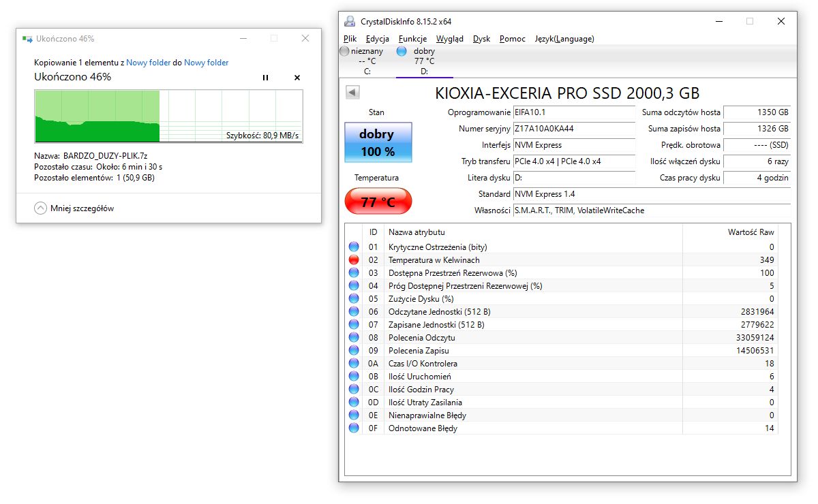This screenshot has width=818, height=504.
Task: Click status icon for Polecenia Zapisu row
Action: click(354, 351)
